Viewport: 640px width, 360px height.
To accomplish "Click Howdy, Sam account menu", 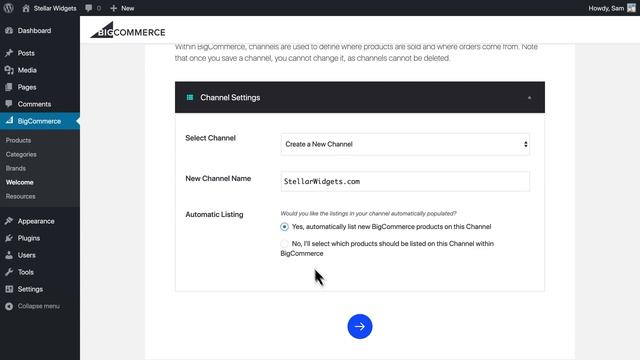I will click(x=606, y=8).
